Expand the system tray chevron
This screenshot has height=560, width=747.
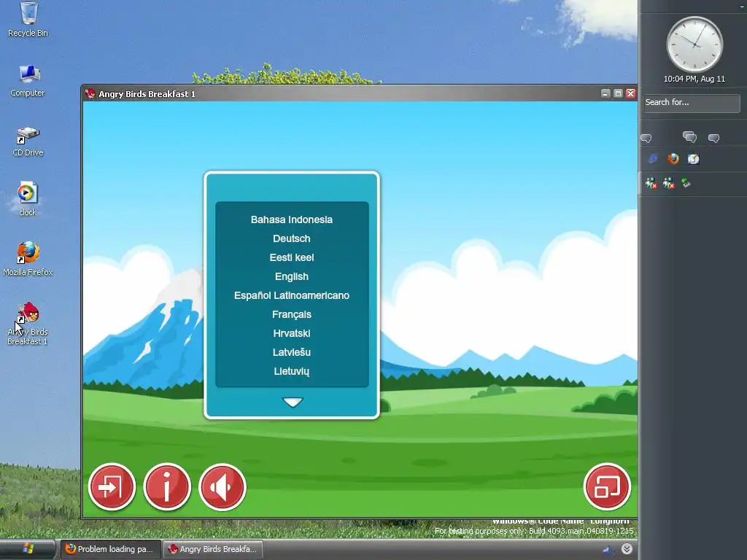point(627,549)
